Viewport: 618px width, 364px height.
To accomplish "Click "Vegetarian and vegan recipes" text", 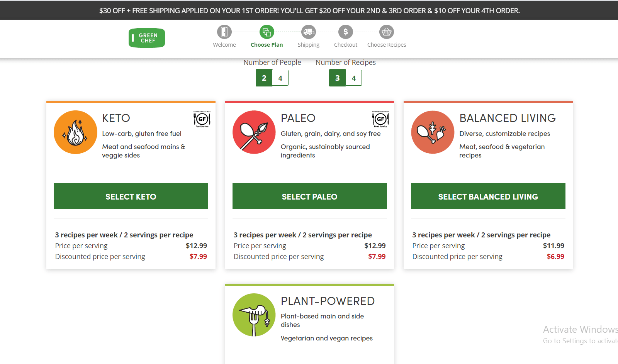I will coord(327,339).
